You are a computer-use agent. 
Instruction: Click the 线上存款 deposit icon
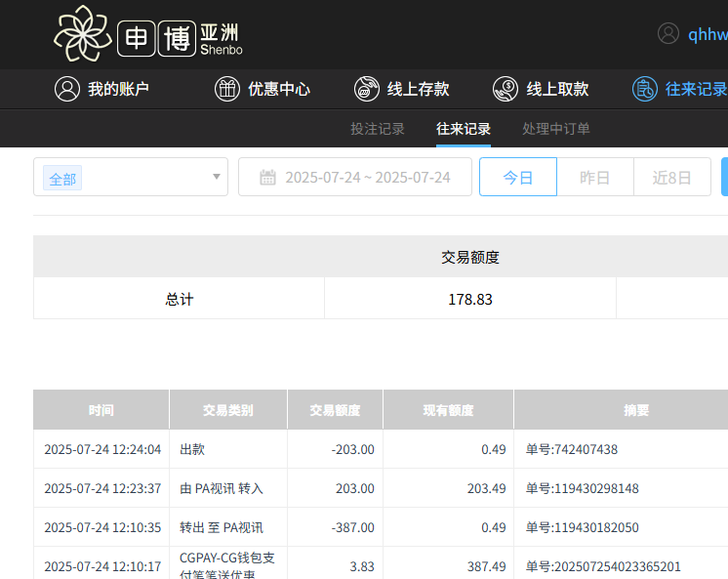(367, 89)
